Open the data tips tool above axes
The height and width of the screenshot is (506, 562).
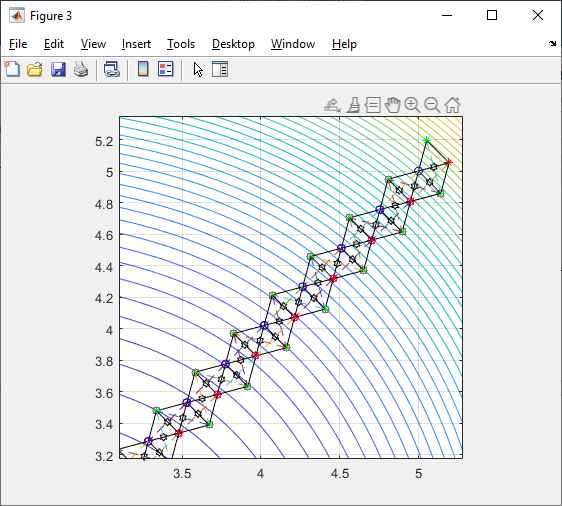point(373,105)
